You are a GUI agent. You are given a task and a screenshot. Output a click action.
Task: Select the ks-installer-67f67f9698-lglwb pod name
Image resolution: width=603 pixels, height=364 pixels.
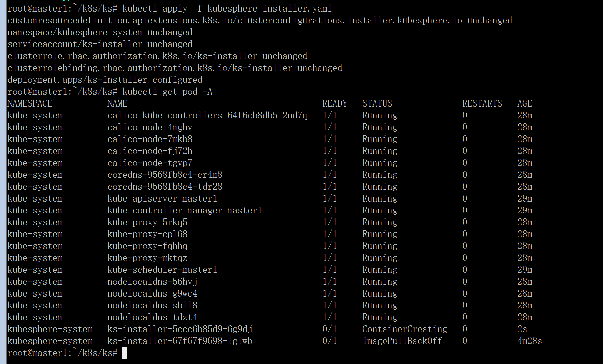(180, 341)
